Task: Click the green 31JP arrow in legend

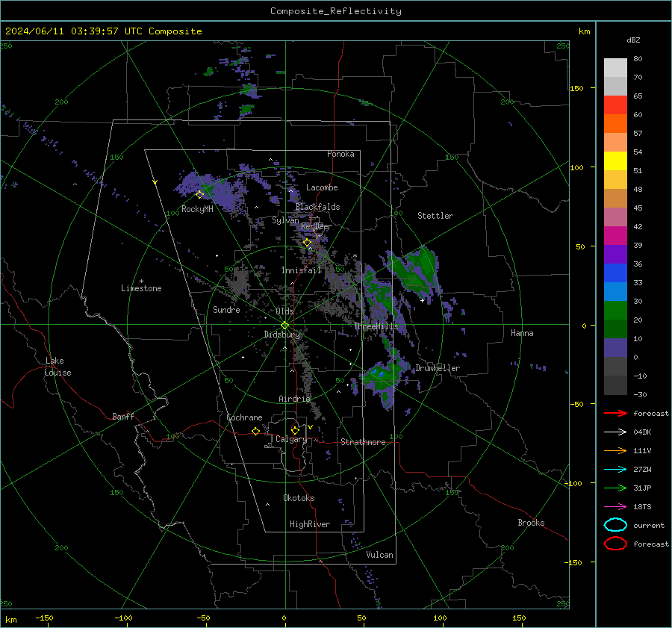Action: coord(615,488)
